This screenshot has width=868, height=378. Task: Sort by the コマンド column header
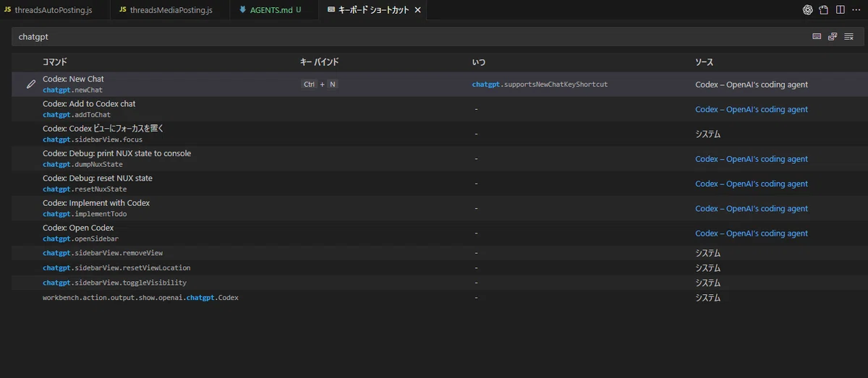(55, 62)
